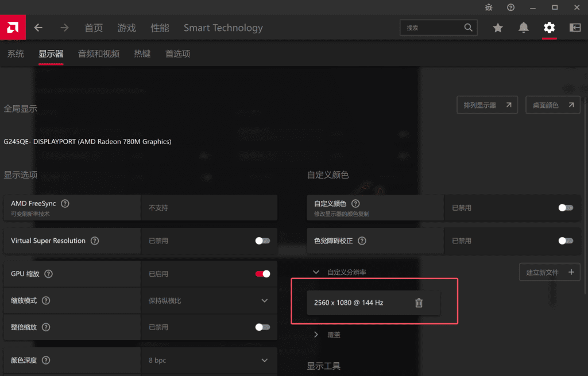Open 游戏 menu
588x376 pixels.
click(126, 28)
